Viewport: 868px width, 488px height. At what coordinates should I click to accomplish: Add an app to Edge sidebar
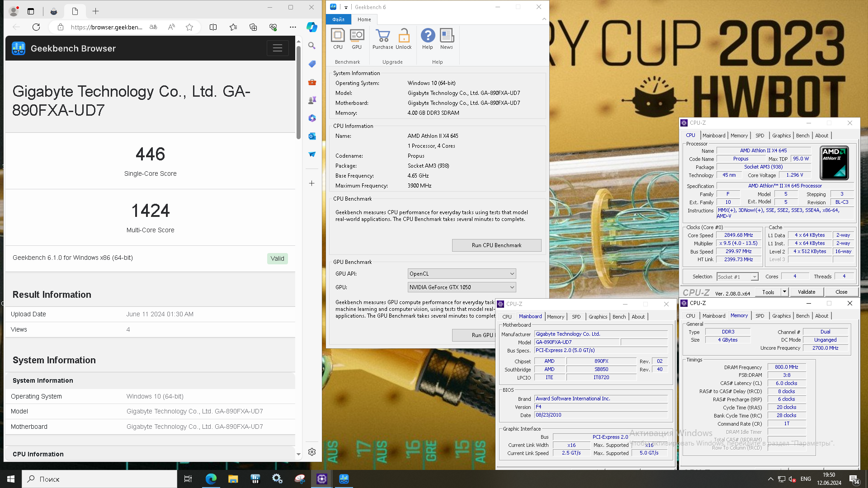pyautogui.click(x=312, y=183)
